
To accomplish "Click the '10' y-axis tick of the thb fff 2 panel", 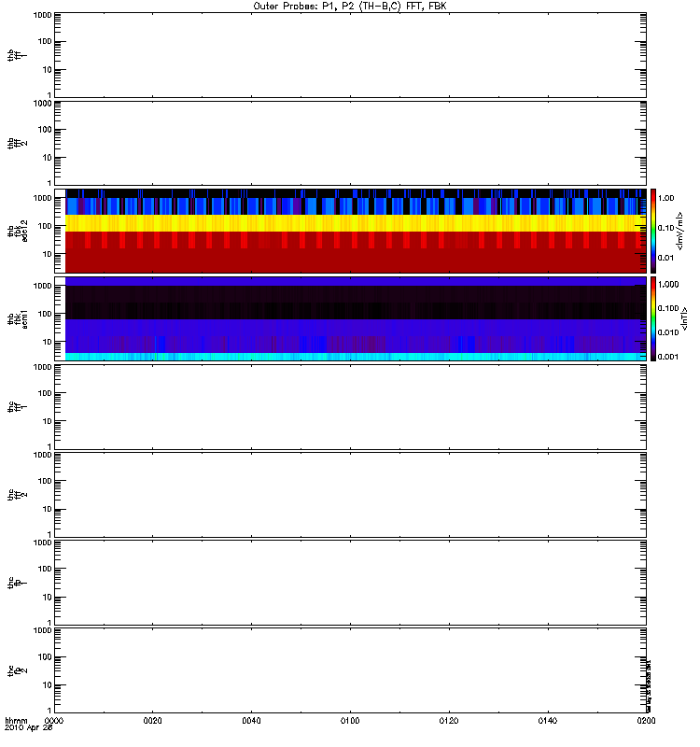I will [x=48, y=158].
